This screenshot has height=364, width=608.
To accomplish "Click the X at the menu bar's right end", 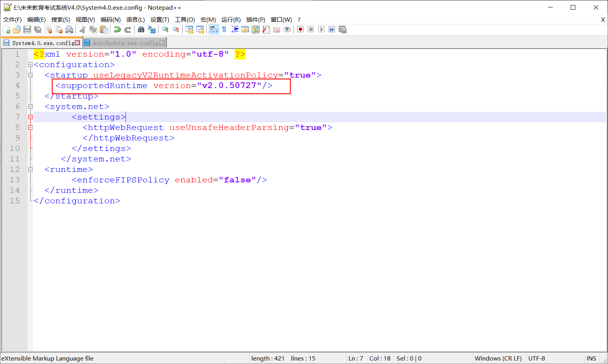I will [x=603, y=19].
